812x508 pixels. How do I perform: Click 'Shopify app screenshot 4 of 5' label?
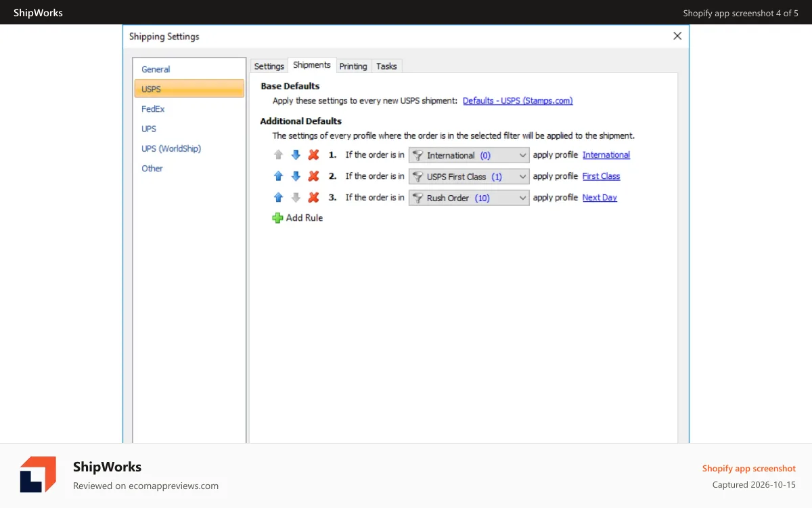pos(741,13)
